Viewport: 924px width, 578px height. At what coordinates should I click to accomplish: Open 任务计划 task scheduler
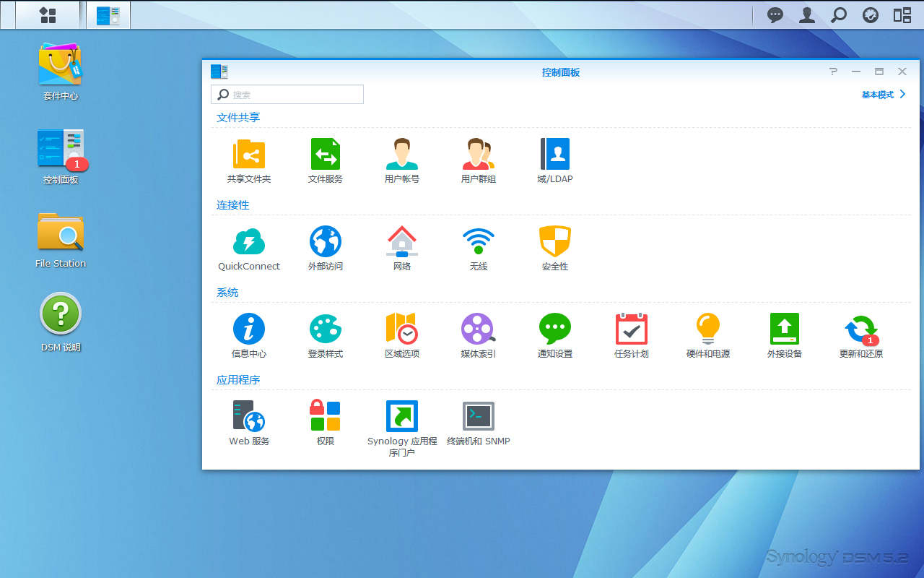(x=632, y=329)
